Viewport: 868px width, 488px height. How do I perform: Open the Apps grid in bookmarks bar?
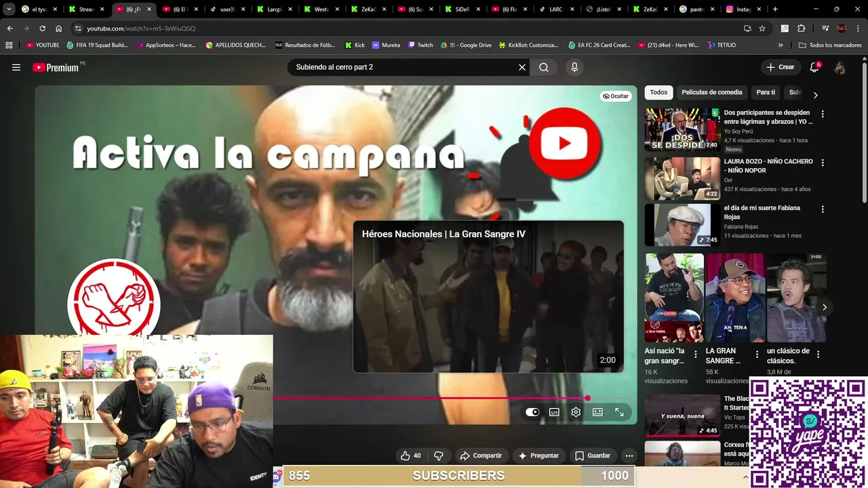pyautogui.click(x=9, y=45)
